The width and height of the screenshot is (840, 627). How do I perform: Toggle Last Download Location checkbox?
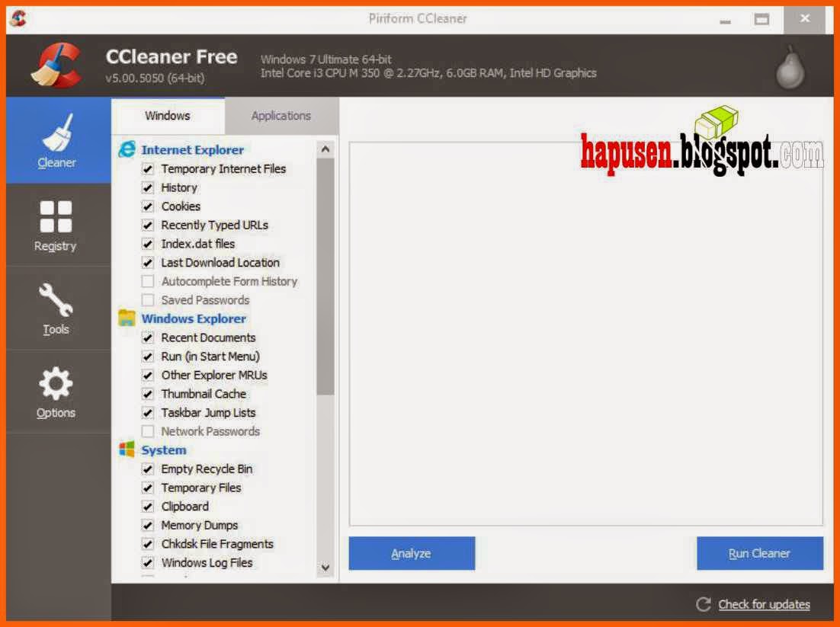tap(148, 263)
